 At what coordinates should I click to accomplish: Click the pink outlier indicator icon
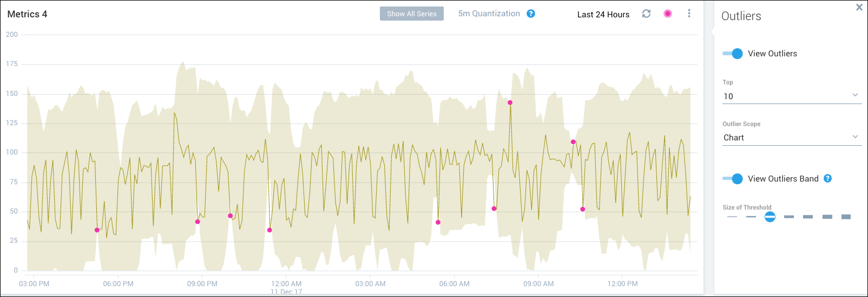[x=668, y=14]
